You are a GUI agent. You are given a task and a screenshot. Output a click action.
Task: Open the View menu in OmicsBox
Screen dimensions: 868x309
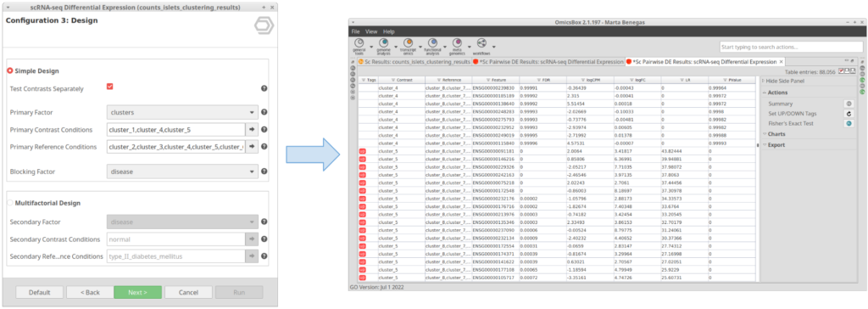(371, 31)
